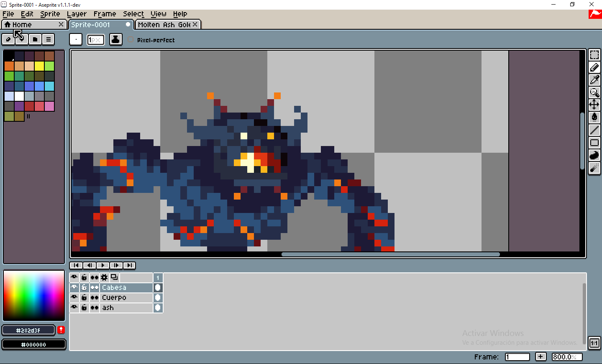The width and height of the screenshot is (602, 364).
Task: Open the Select menu
Action: click(x=133, y=14)
